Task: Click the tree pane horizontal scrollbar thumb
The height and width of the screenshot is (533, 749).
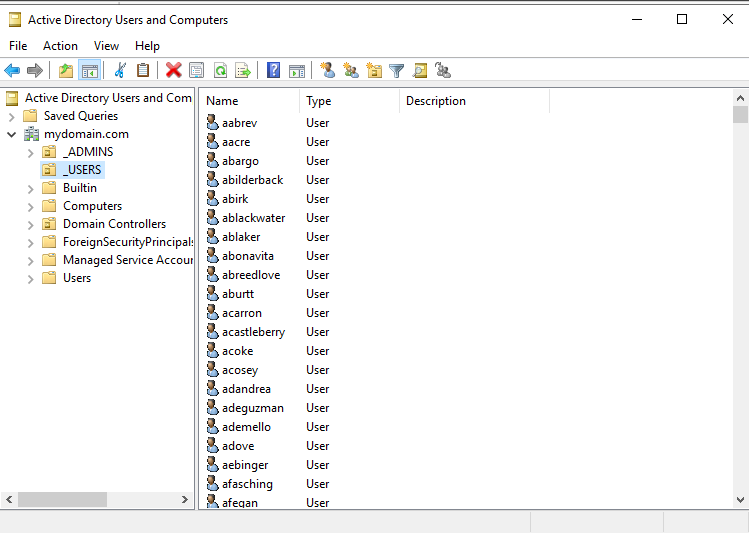Action: [63, 500]
